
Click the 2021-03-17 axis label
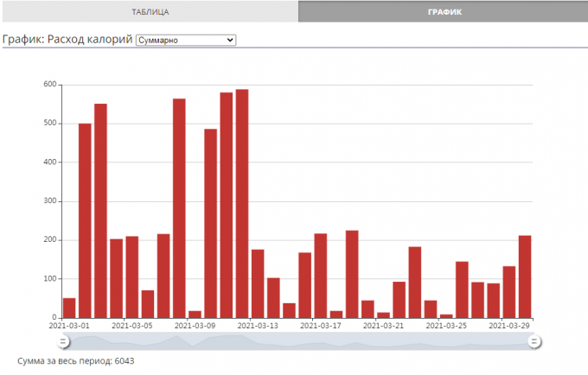click(321, 326)
